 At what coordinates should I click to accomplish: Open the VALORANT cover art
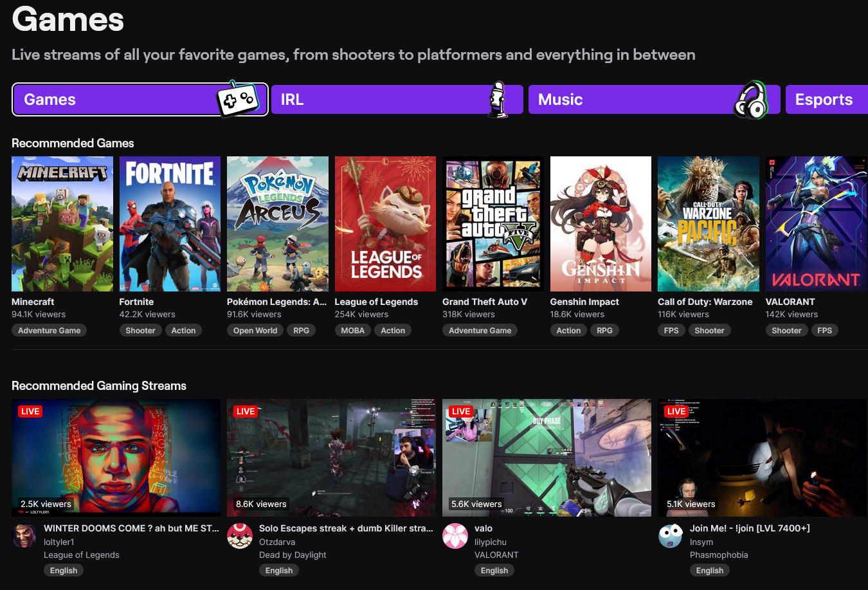(x=816, y=224)
